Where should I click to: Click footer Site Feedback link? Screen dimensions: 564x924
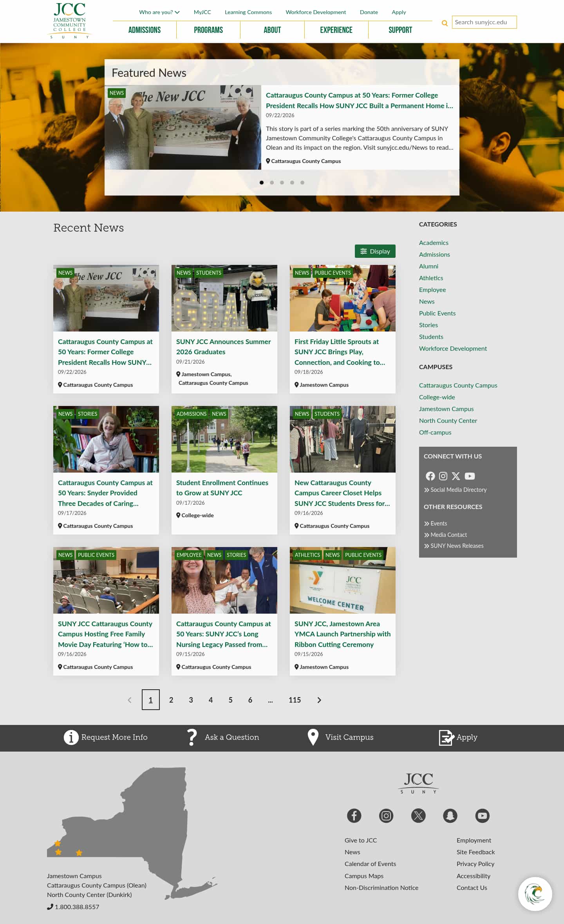[475, 852]
